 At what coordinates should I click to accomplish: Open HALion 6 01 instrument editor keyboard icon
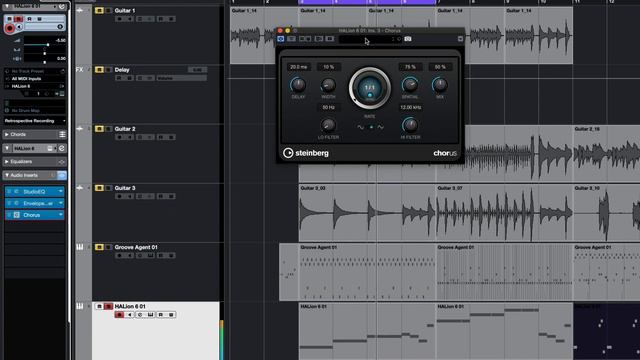[150, 315]
